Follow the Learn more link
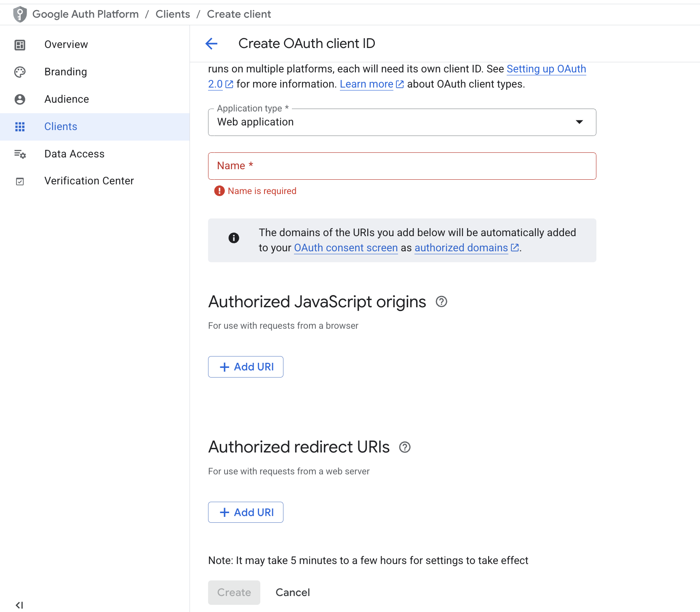This screenshot has width=700, height=612. pyautogui.click(x=366, y=84)
